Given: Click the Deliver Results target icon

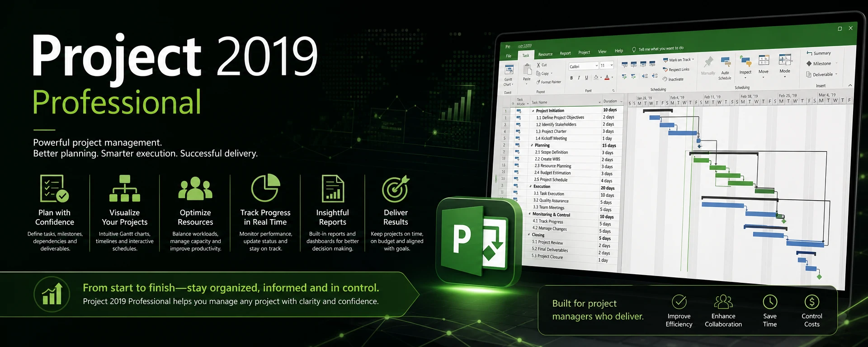Looking at the screenshot, I should pos(396,189).
